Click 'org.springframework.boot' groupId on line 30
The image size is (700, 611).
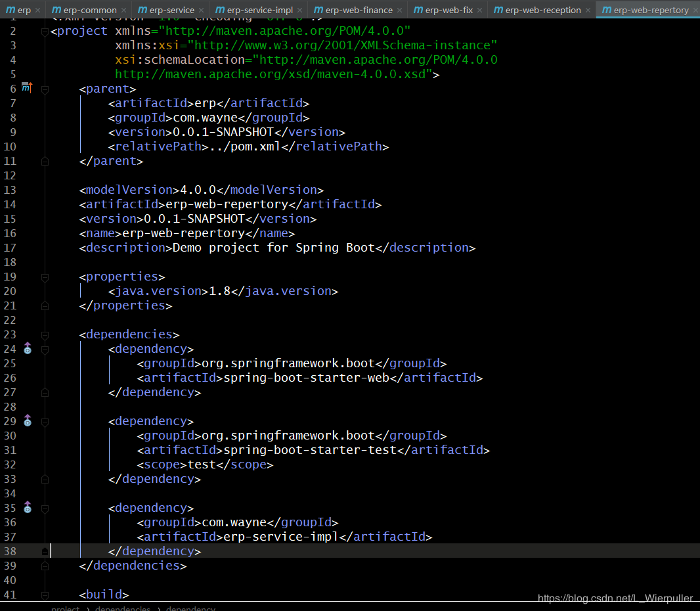coord(288,436)
